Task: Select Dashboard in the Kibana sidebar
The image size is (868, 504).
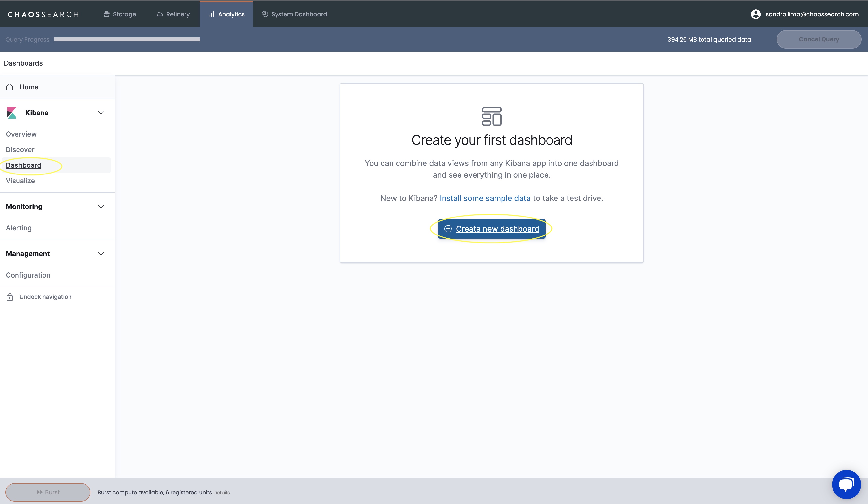Action: click(23, 165)
